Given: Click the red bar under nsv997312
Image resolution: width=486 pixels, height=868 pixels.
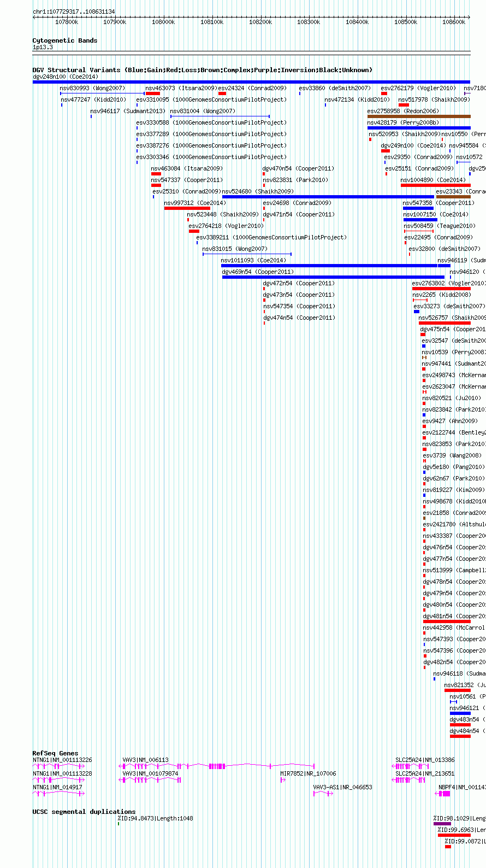Looking at the screenshot, I should point(187,208).
